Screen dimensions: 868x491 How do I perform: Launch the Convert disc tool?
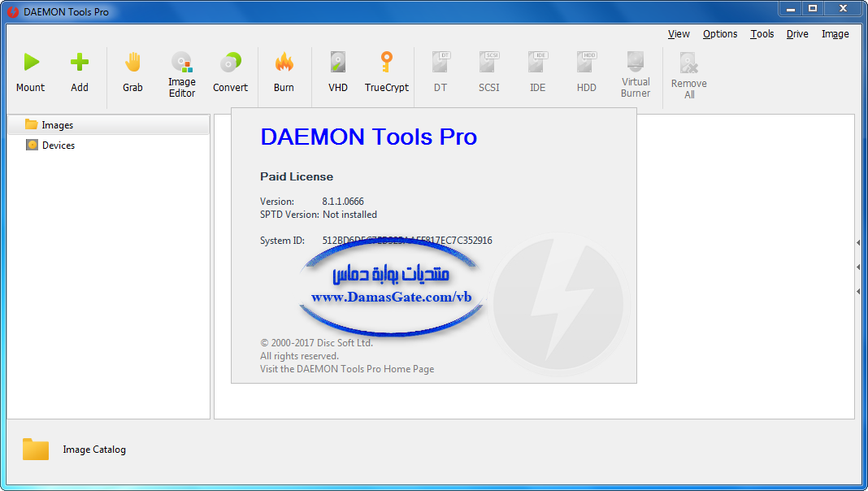[230, 62]
